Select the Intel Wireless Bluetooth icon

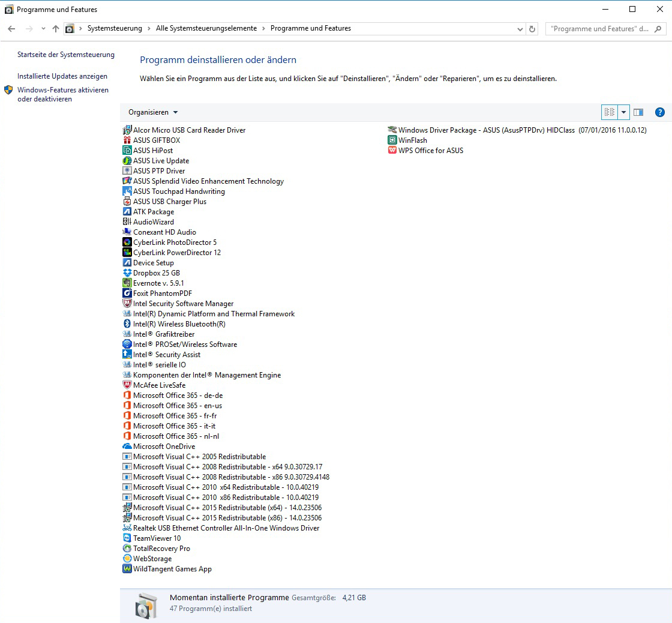[127, 324]
